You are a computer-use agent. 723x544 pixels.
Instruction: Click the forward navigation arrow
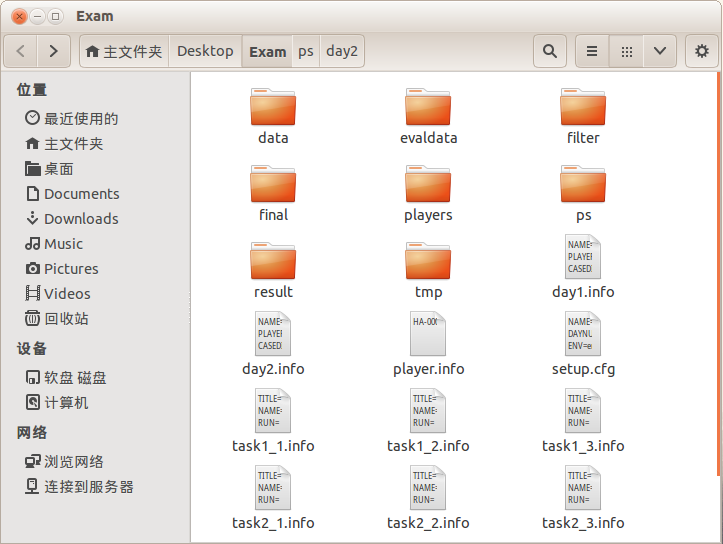coord(53,51)
